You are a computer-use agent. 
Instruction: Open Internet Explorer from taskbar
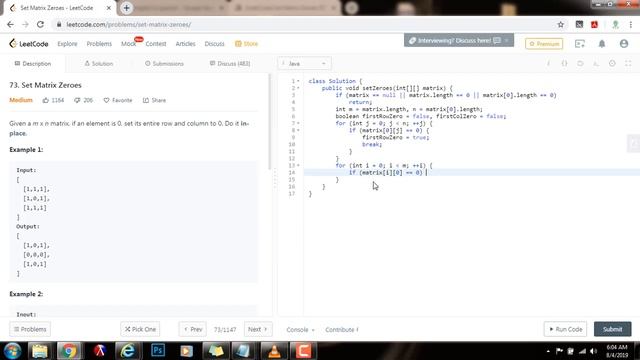pyautogui.click(x=128, y=351)
